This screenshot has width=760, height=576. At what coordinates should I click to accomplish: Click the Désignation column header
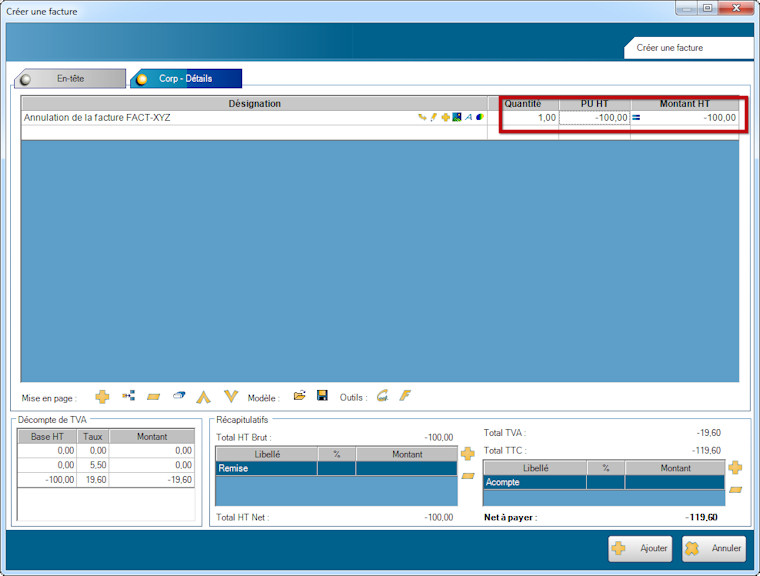coord(254,103)
